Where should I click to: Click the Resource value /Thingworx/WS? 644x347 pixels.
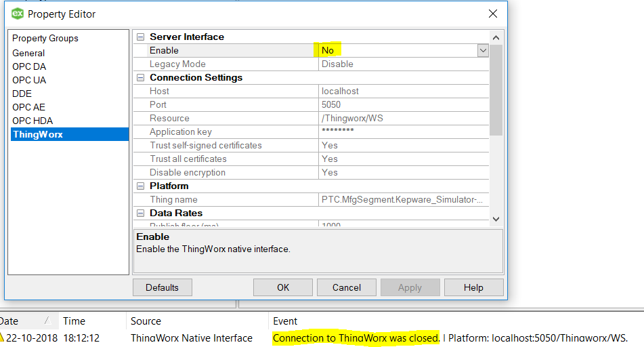[404, 119]
